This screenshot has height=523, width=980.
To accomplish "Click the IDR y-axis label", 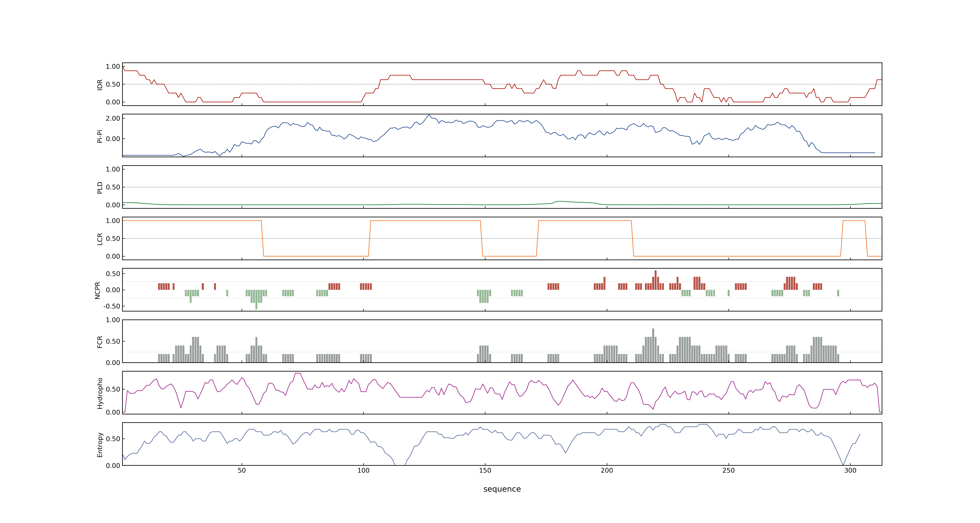I will click(x=100, y=85).
